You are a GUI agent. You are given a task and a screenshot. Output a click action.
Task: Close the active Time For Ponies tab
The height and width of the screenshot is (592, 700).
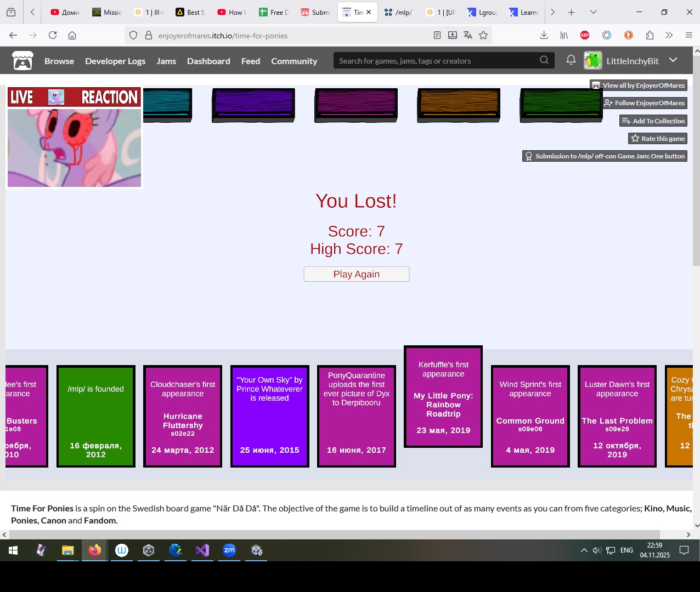coord(369,12)
